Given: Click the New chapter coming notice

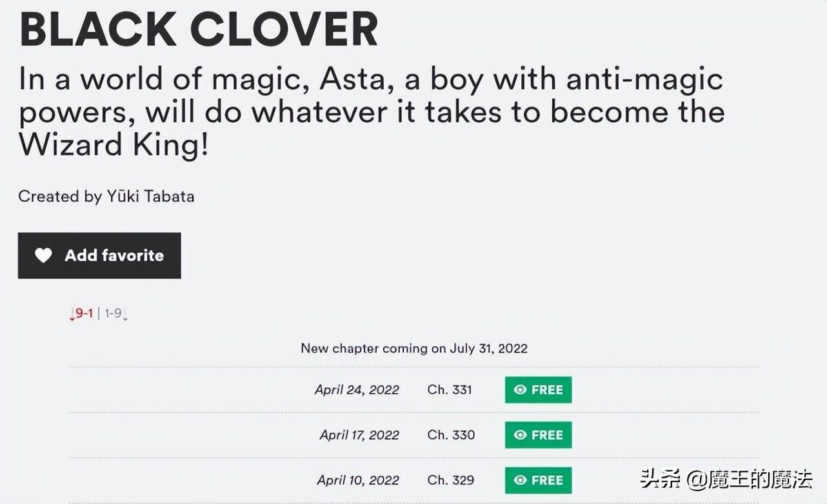Looking at the screenshot, I should pyautogui.click(x=414, y=349).
